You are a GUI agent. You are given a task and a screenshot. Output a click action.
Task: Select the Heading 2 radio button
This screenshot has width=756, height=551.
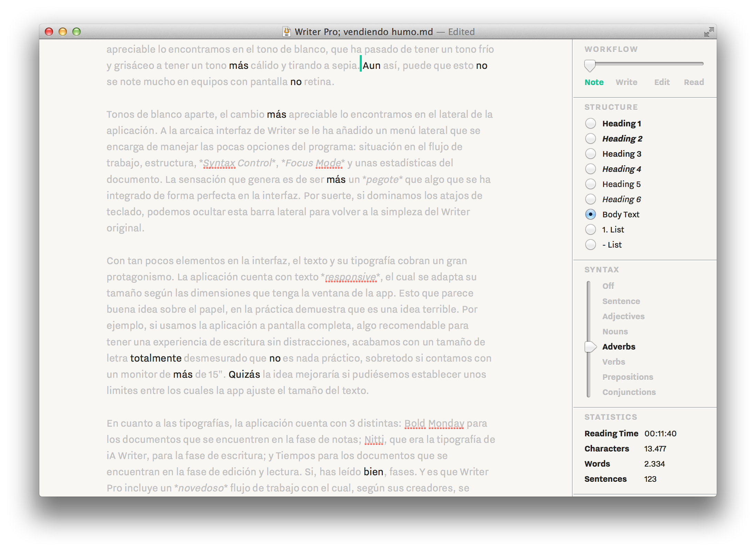click(x=590, y=138)
